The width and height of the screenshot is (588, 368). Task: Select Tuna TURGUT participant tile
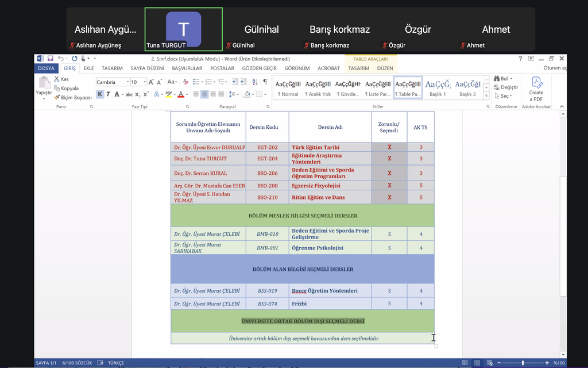click(183, 30)
